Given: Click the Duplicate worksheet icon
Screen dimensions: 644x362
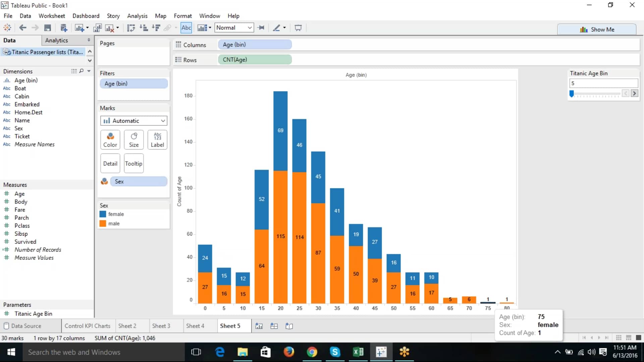Looking at the screenshot, I should coord(97,28).
